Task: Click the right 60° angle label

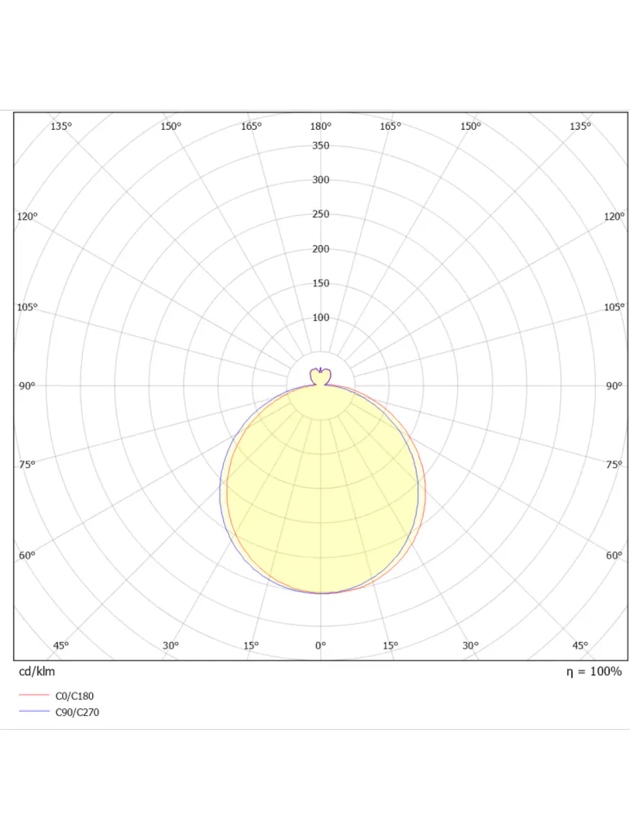Action: click(614, 555)
